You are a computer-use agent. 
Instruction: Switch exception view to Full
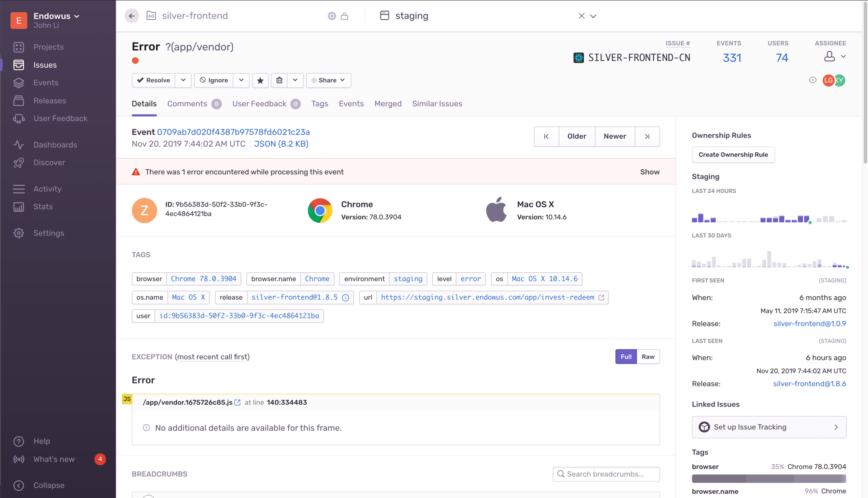click(626, 357)
